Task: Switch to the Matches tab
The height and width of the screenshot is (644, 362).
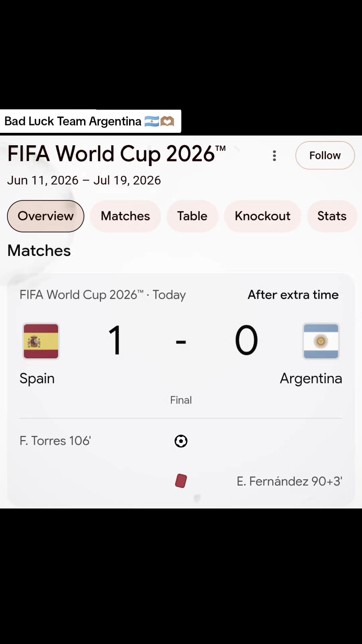Action: (x=125, y=216)
